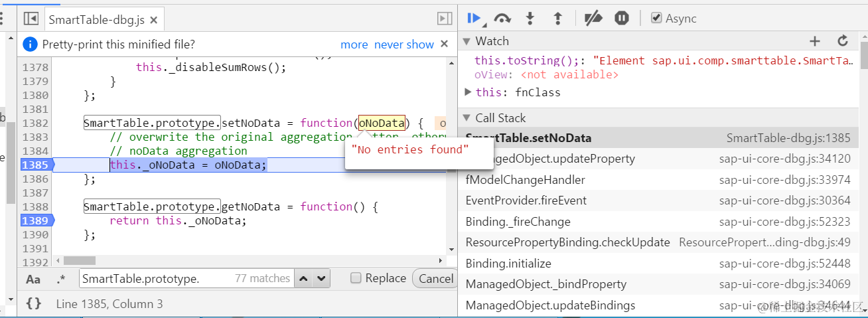
Task: Toggle regex '.*' search option
Action: click(61, 279)
